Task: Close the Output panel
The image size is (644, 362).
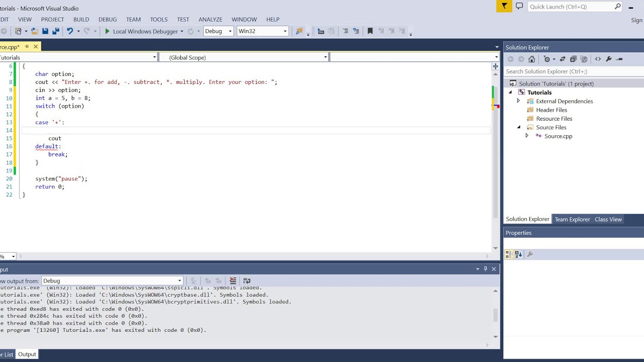Action: (494, 269)
